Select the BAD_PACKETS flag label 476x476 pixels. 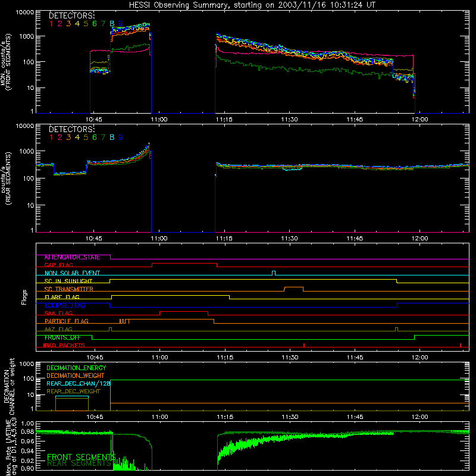64,345
